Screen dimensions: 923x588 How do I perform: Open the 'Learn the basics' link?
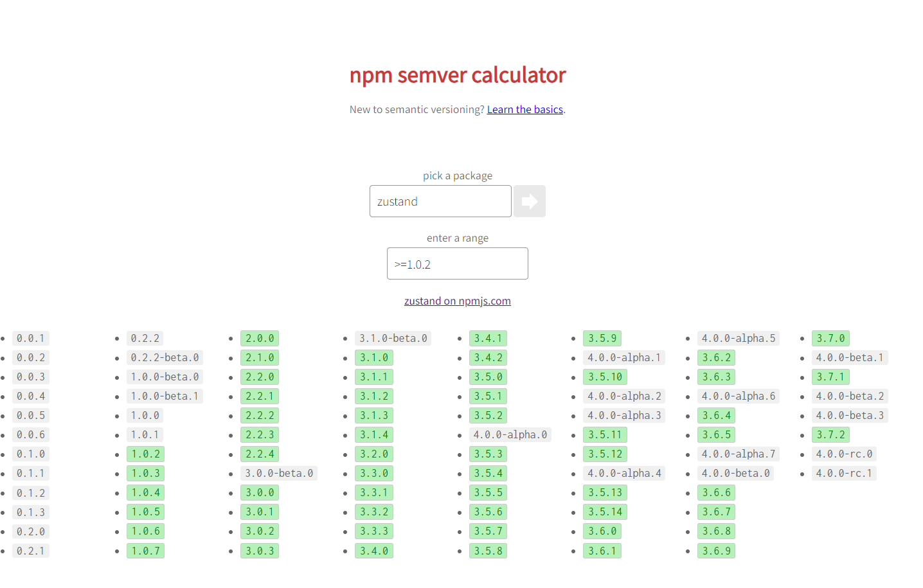click(524, 109)
